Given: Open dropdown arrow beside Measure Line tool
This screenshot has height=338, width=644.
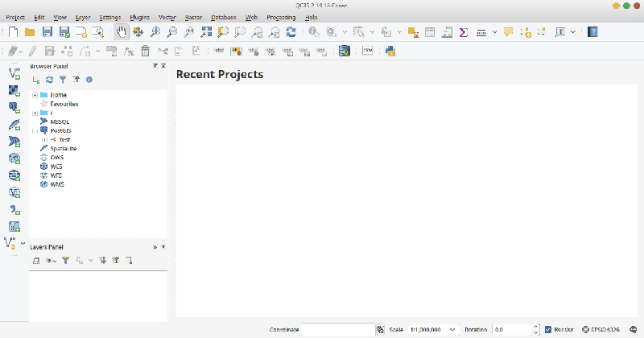Looking at the screenshot, I should pos(494,32).
